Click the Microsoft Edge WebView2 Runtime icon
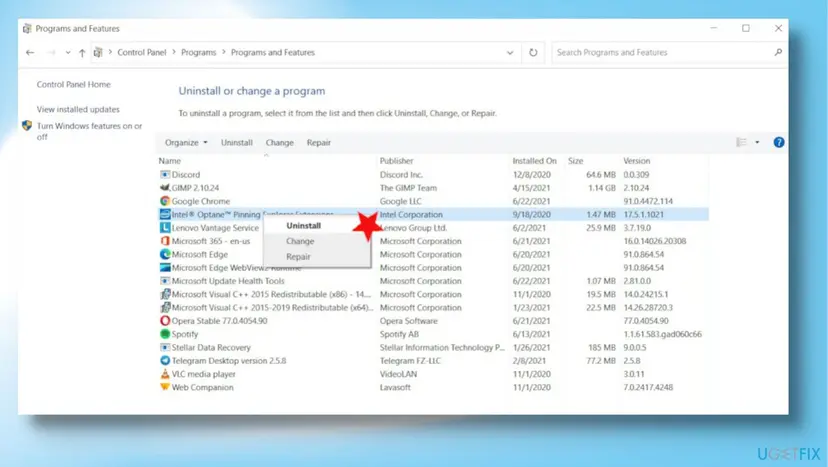This screenshot has width=828, height=467. (x=165, y=267)
